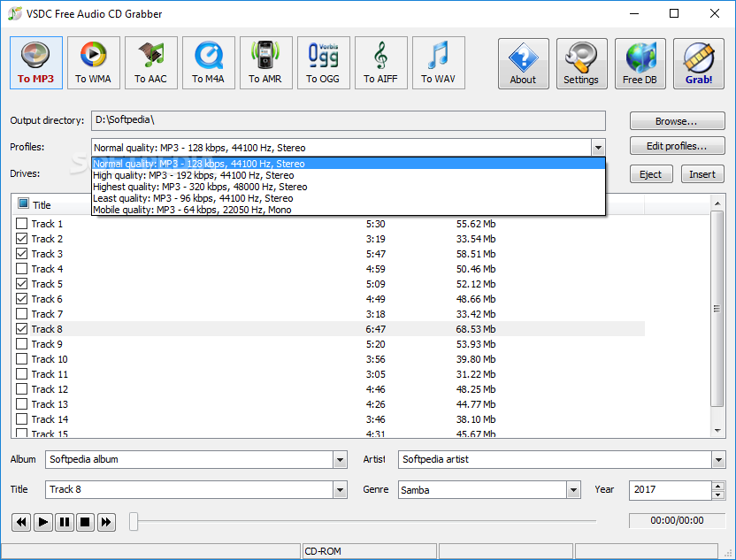
Task: Click the CD-ROM status bar entry
Action: point(369,551)
